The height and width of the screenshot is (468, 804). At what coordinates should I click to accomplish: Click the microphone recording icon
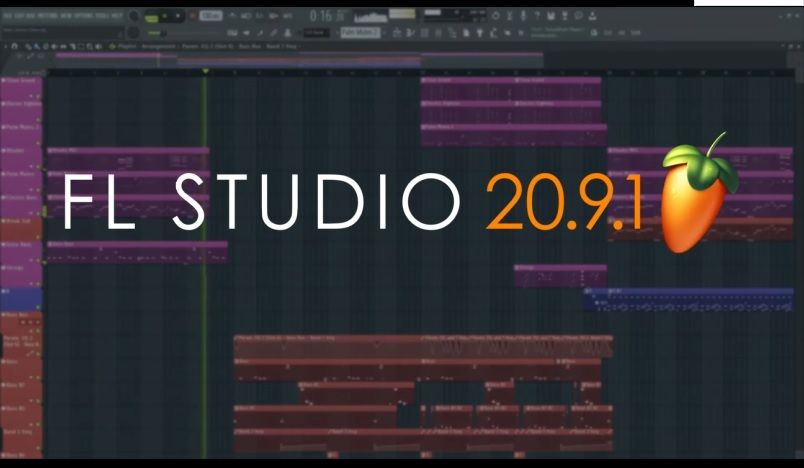click(523, 16)
